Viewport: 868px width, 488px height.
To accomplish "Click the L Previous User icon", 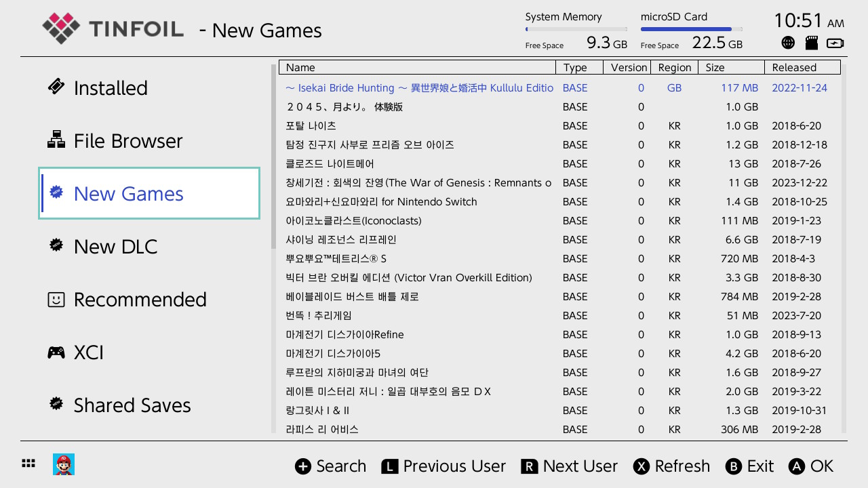I will tap(390, 466).
